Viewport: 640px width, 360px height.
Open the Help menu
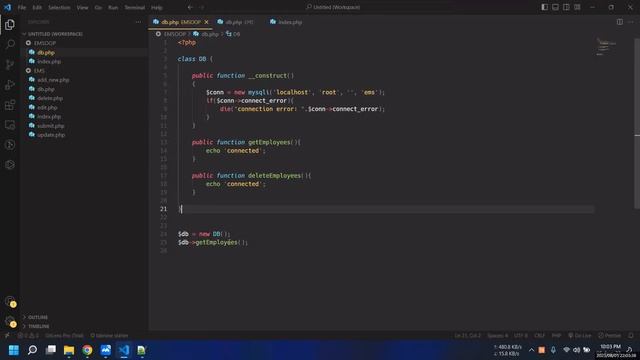coord(157,7)
